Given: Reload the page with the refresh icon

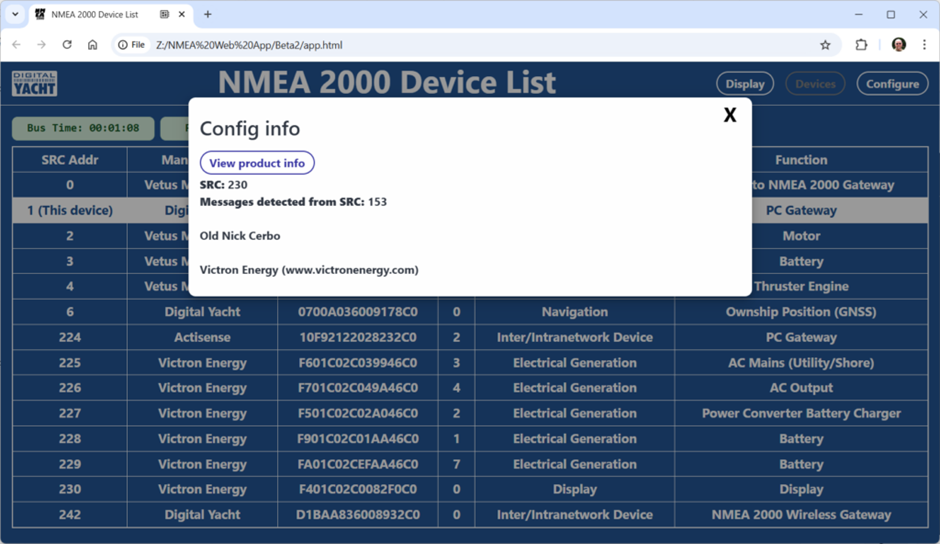Looking at the screenshot, I should [67, 45].
